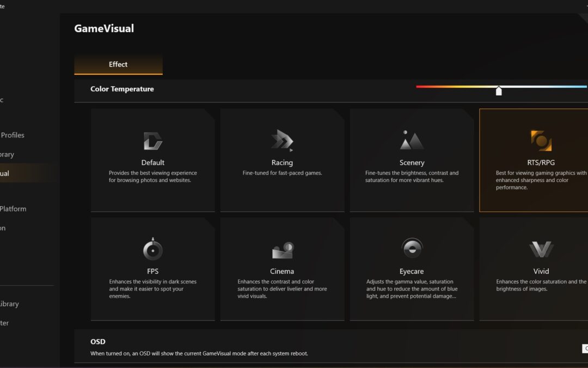Switch to the Effect tab
Screen dimensions: 588x368
pos(118,64)
